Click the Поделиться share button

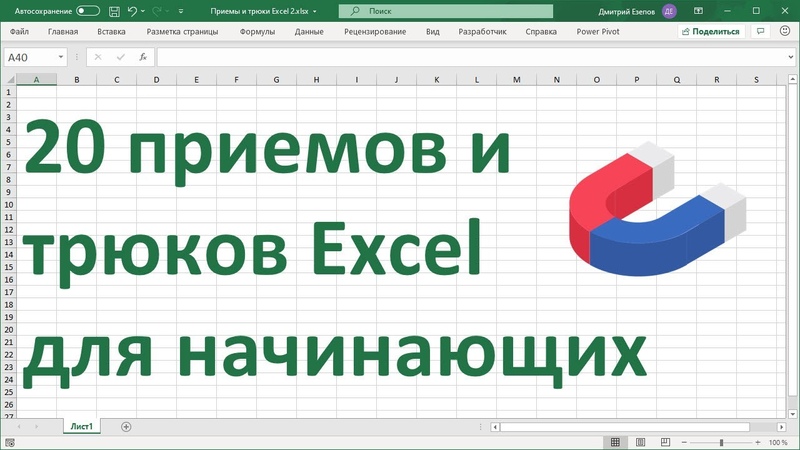711,32
